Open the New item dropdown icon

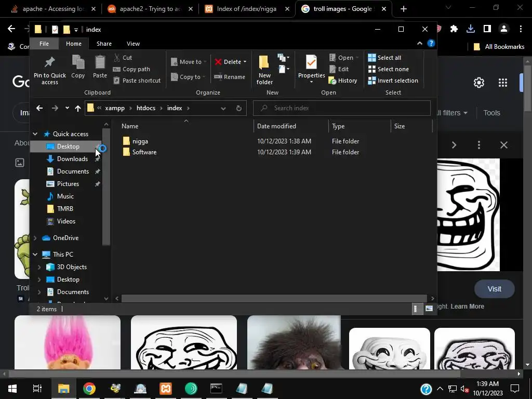click(x=283, y=58)
